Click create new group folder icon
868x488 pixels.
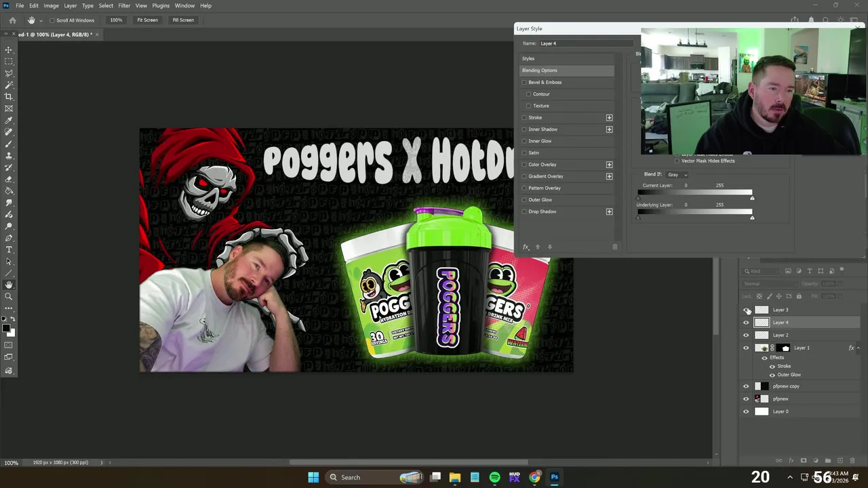(x=828, y=461)
